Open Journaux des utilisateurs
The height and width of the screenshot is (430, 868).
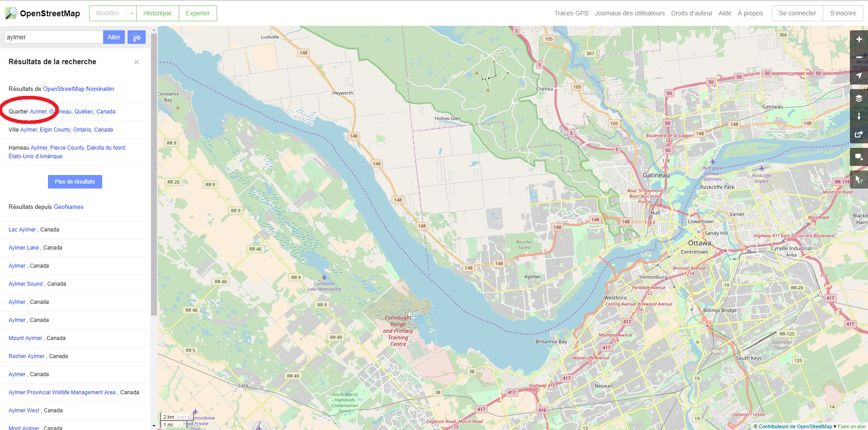click(x=630, y=13)
